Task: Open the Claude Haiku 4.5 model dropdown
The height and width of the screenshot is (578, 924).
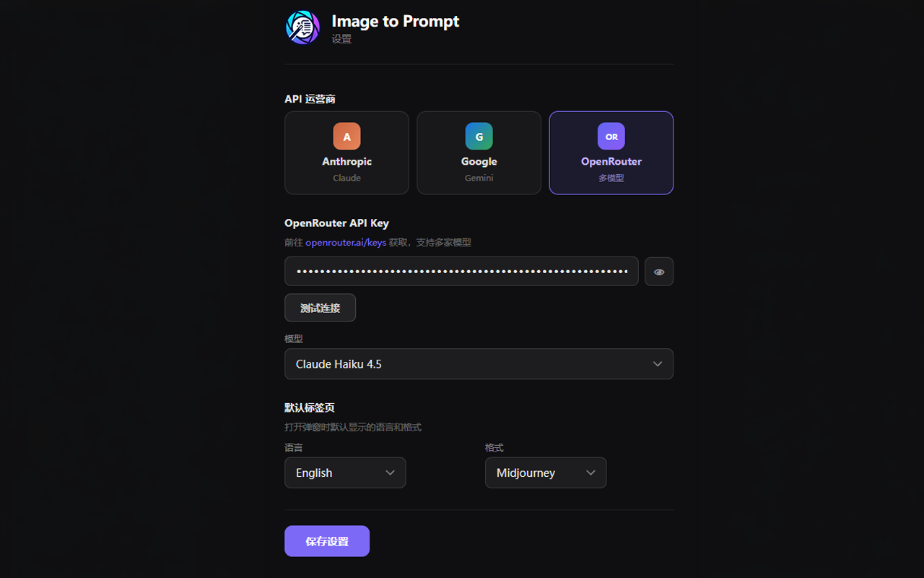Action: pyautogui.click(x=479, y=364)
